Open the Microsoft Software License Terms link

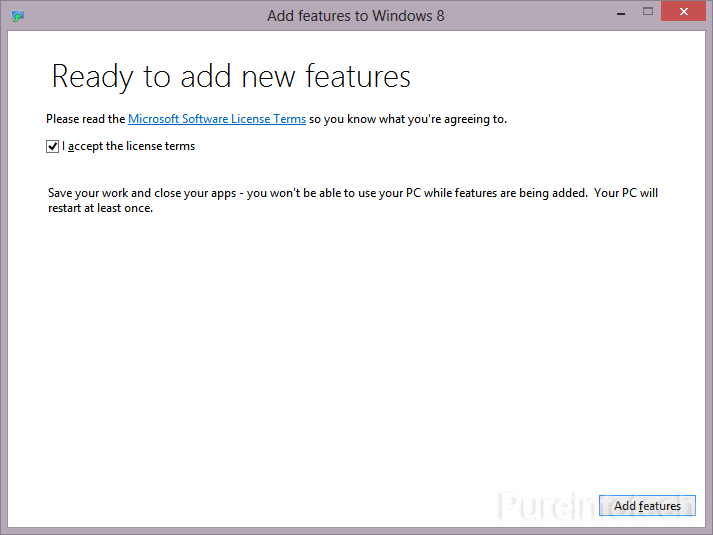coord(217,119)
